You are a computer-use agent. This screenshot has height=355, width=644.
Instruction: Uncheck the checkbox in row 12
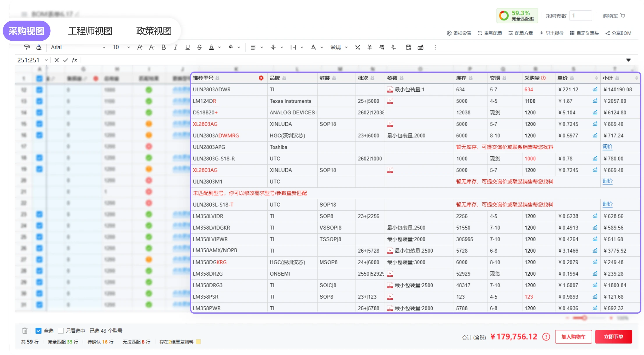point(39,90)
